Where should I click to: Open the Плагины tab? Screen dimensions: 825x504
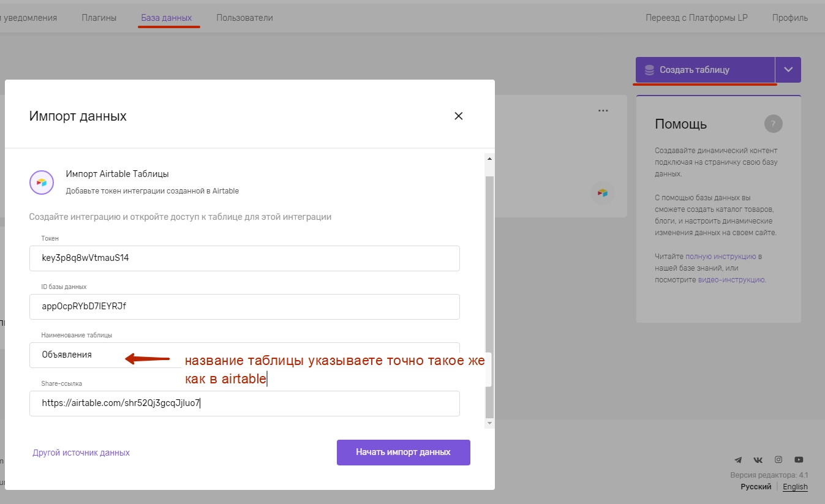[x=99, y=18]
